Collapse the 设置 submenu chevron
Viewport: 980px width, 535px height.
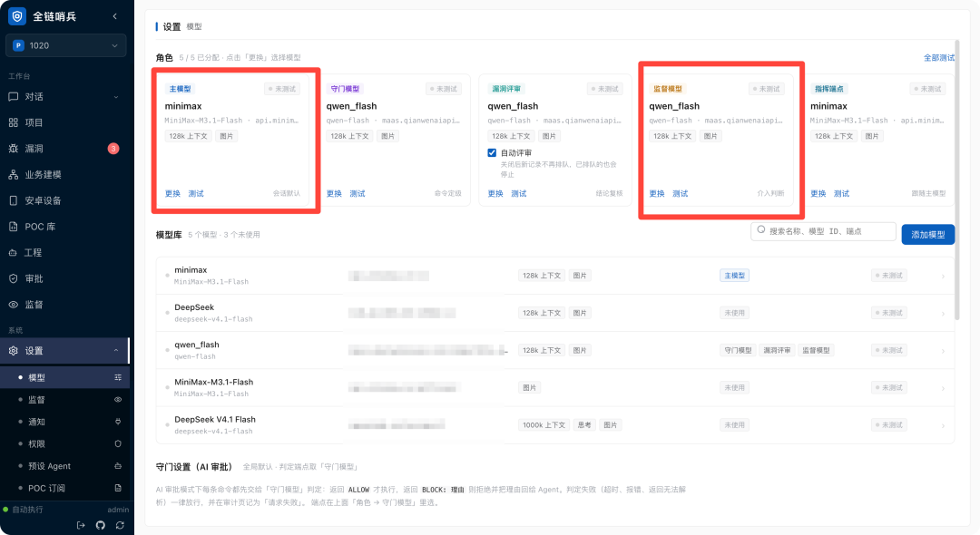click(115, 351)
